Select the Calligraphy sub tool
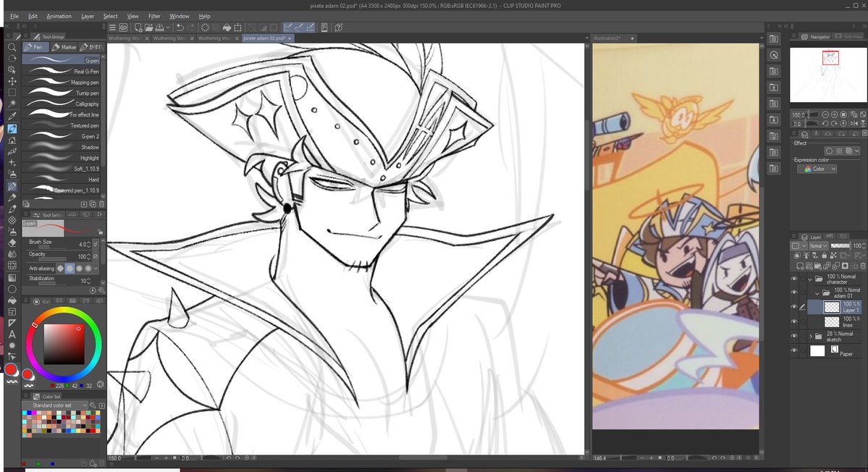 [61, 104]
